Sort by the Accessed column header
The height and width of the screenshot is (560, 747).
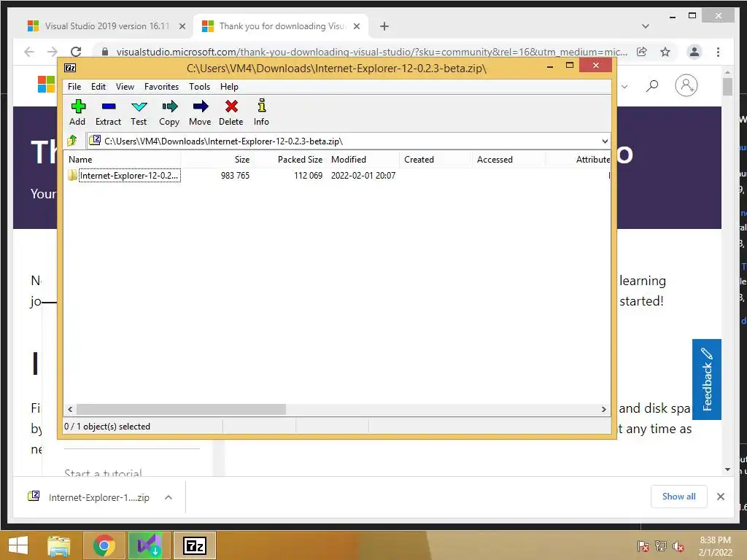(x=508, y=160)
